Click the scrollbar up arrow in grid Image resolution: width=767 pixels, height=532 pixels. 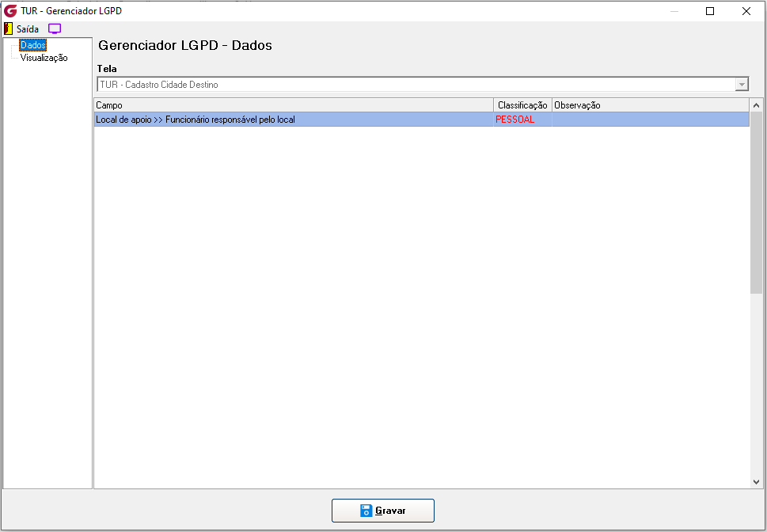(x=756, y=105)
